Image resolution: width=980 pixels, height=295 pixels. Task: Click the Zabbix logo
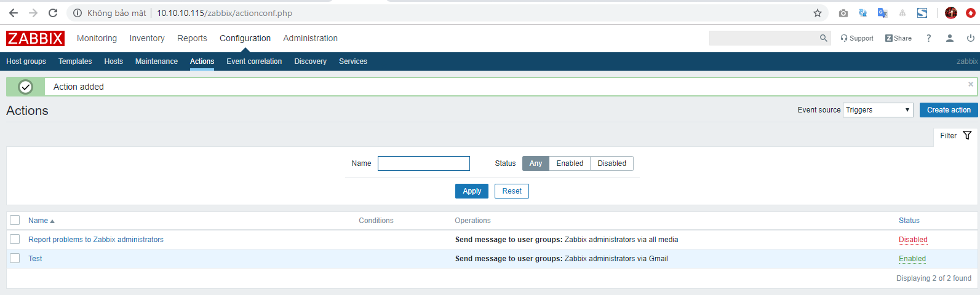[x=35, y=38]
